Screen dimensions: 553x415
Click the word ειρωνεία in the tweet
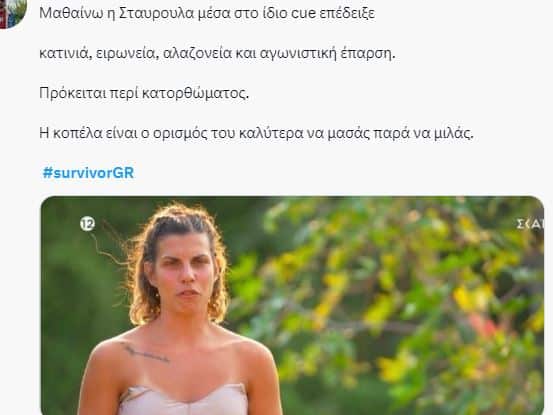[x=125, y=53]
